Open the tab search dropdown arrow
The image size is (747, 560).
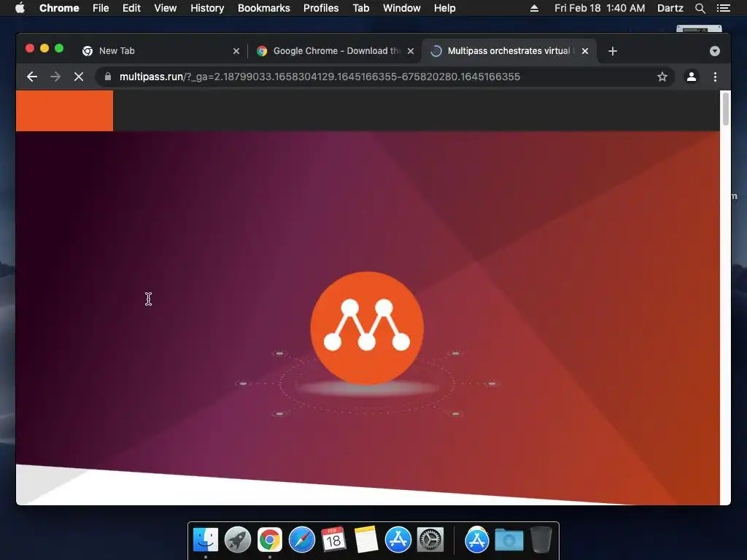tap(715, 51)
